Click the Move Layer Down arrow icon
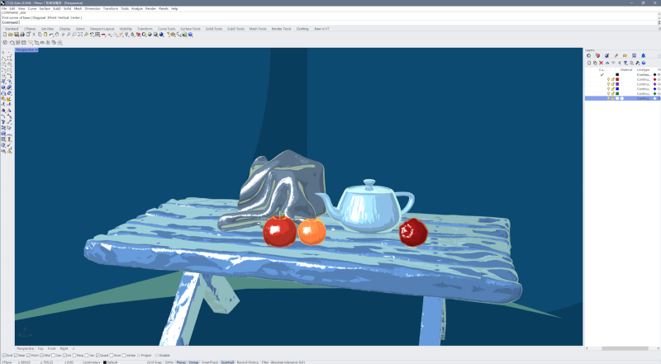 click(x=613, y=63)
